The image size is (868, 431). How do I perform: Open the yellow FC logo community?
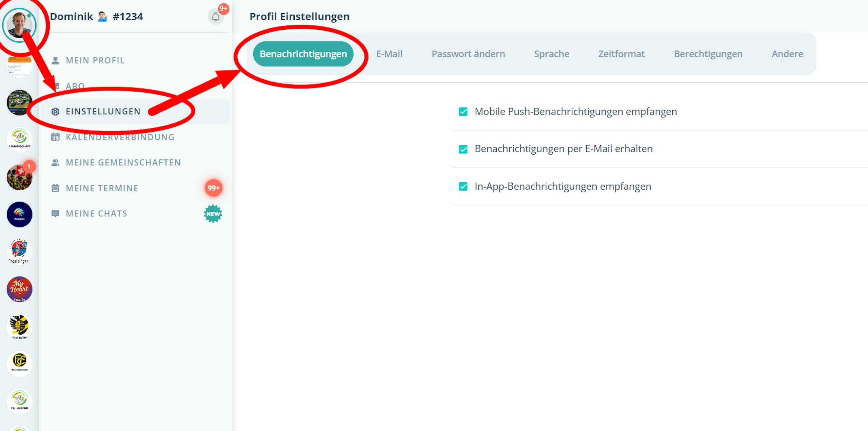(x=19, y=364)
